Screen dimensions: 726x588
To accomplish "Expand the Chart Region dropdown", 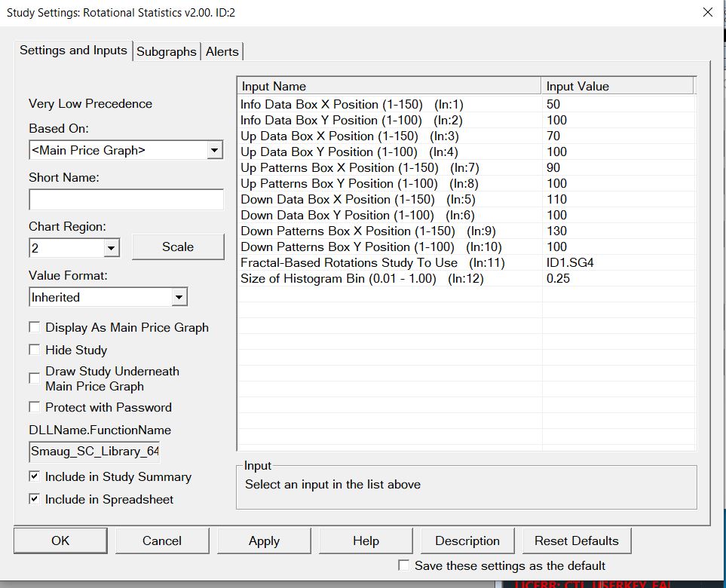I will point(111,248).
